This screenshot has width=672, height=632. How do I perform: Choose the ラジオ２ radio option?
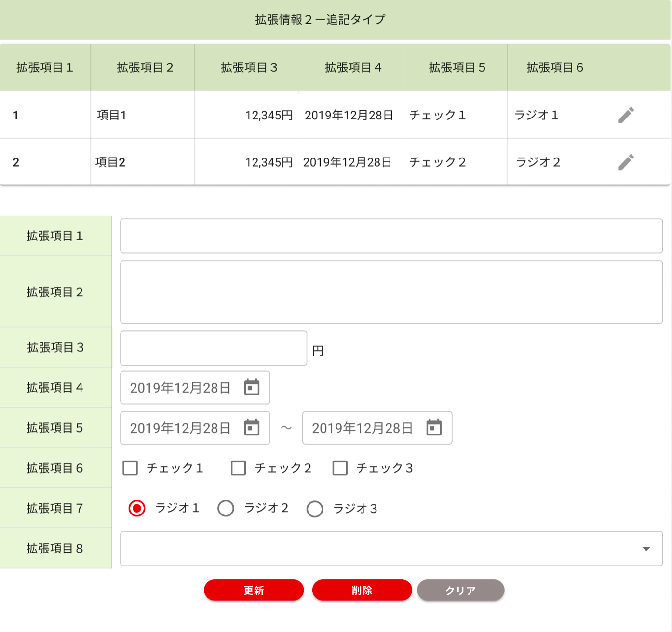[x=226, y=508]
